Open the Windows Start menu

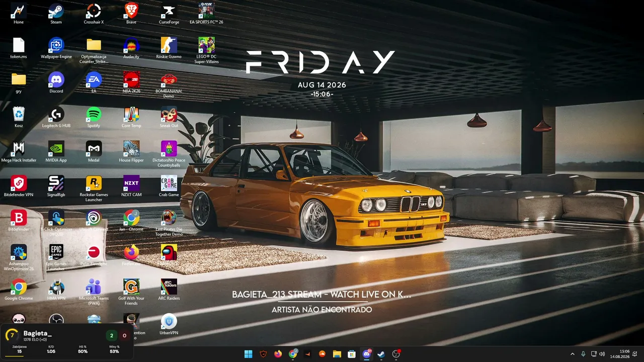249,354
